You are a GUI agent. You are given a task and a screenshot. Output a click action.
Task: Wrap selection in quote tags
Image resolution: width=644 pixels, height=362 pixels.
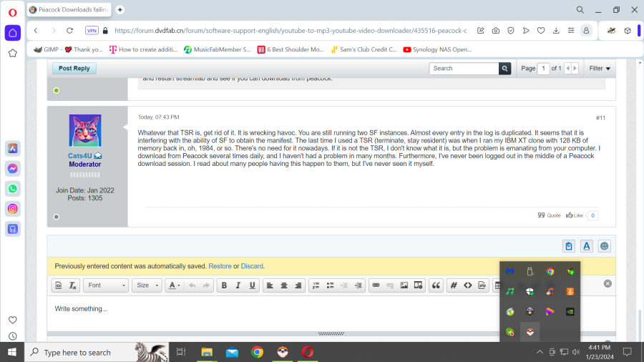click(x=436, y=285)
